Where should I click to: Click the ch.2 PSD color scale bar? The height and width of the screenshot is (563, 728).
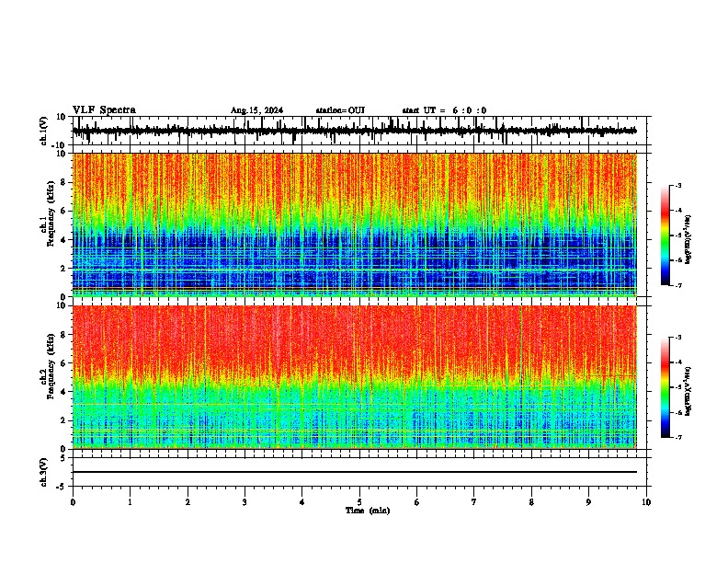pyautogui.click(x=665, y=387)
